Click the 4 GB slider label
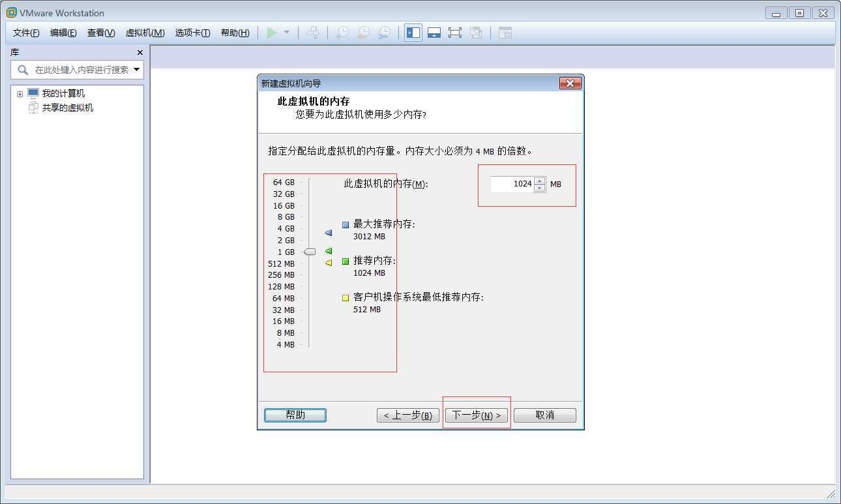Screen dimensions: 841x504 tap(286, 229)
